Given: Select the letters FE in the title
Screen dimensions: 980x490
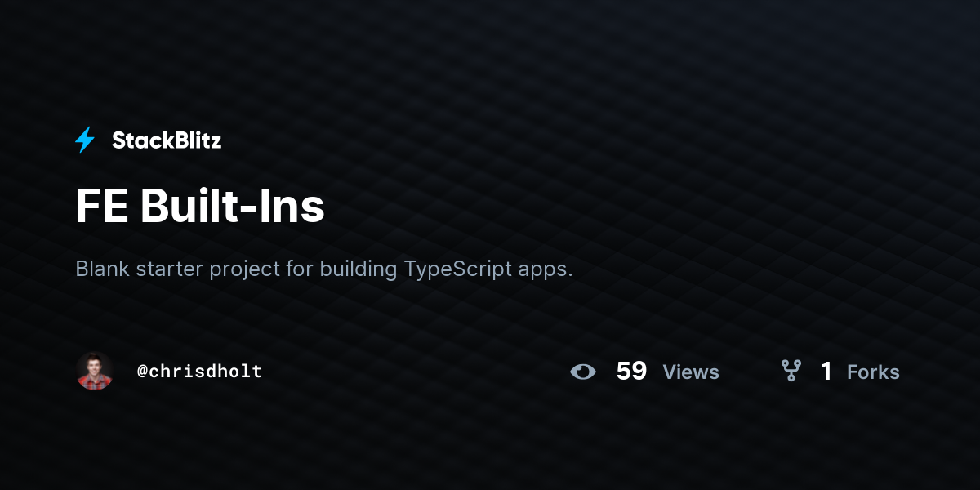Looking at the screenshot, I should pyautogui.click(x=101, y=207).
